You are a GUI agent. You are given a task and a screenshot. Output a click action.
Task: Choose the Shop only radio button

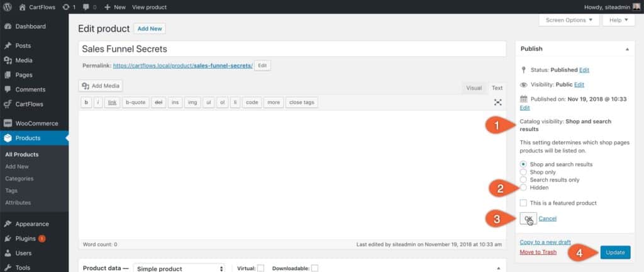pos(524,172)
